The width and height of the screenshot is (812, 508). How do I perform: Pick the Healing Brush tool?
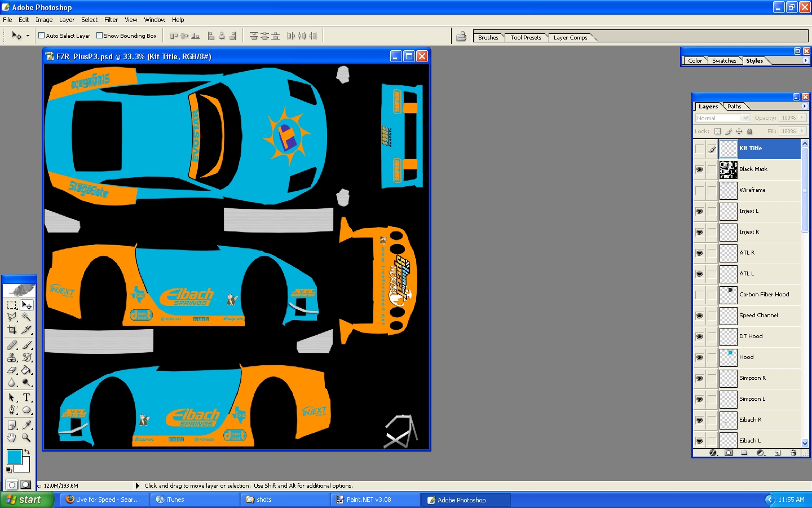coord(12,345)
